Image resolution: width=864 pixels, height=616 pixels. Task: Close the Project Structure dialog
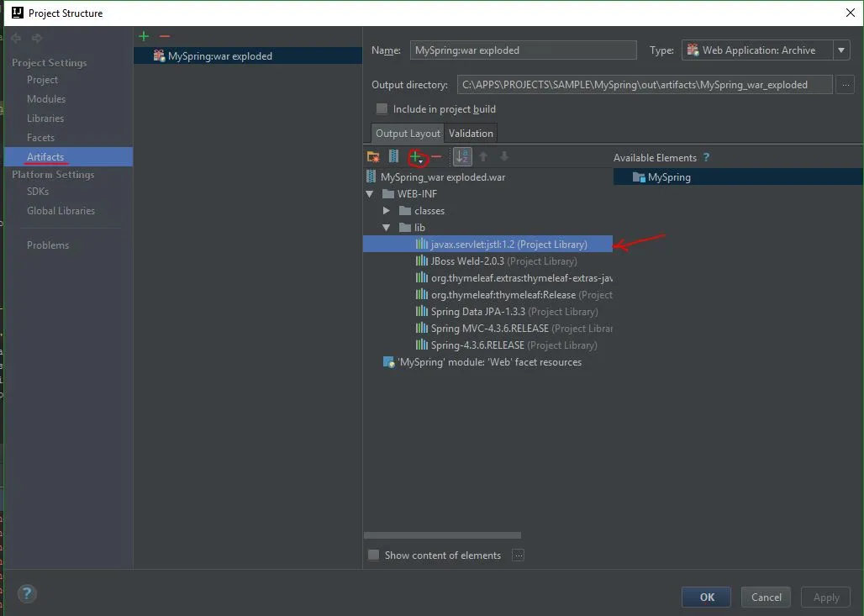(x=851, y=13)
